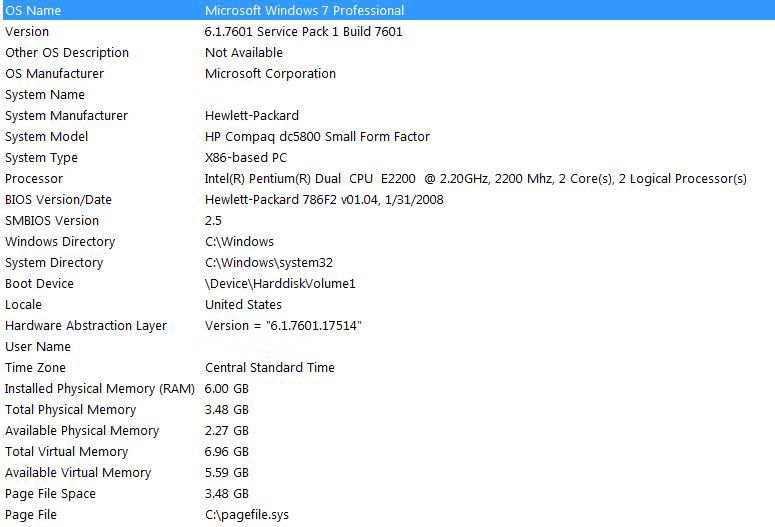Select the Windows Directory label
The image size is (775, 527).
coord(60,242)
